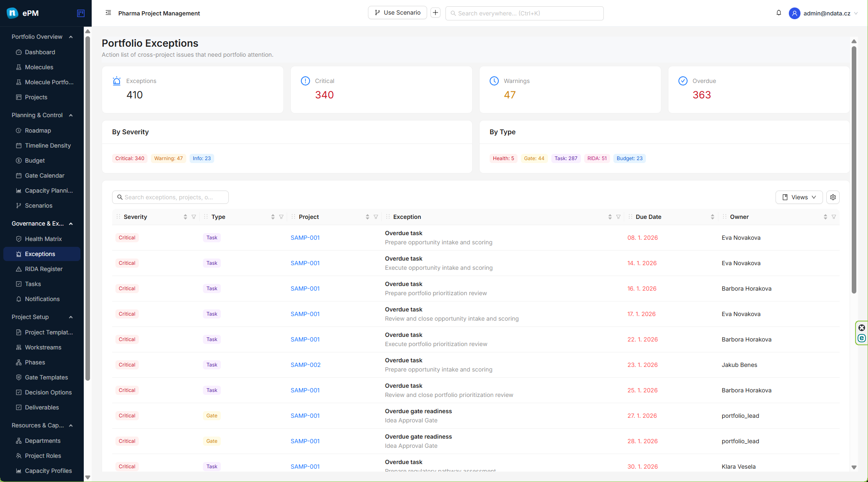Click the ePM logo icon

13,13
